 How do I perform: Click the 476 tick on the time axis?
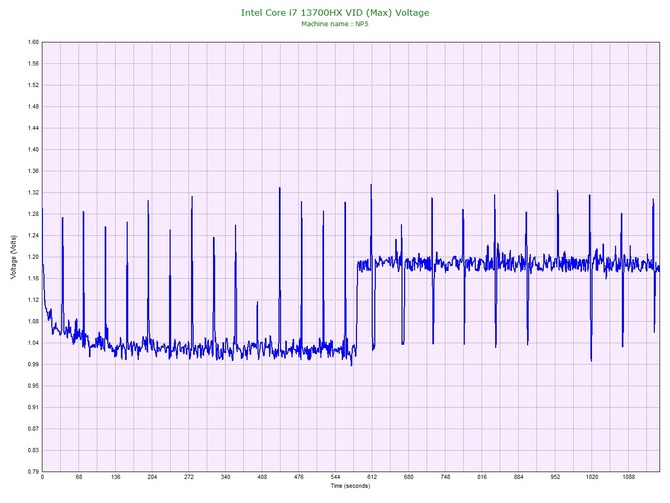click(299, 477)
